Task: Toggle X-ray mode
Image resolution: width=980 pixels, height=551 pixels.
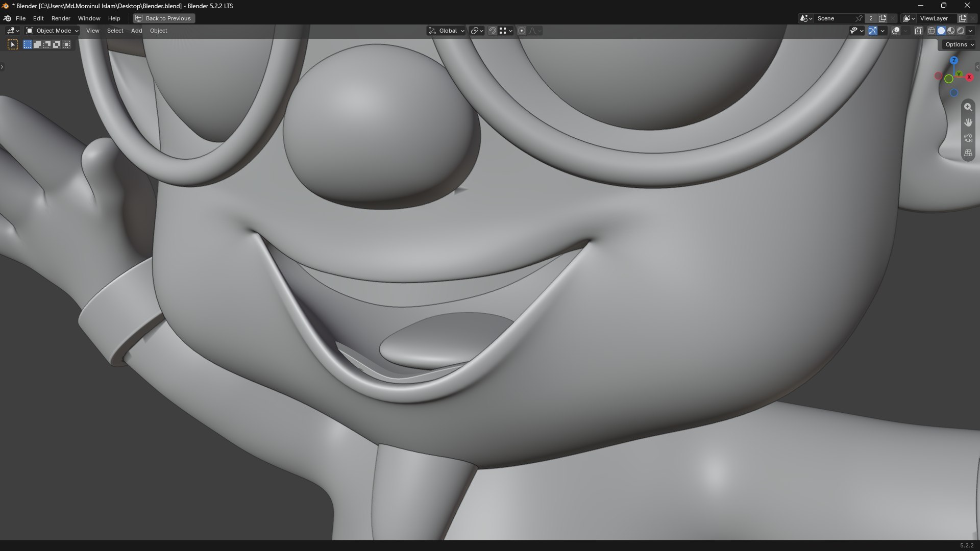Action: pos(918,31)
